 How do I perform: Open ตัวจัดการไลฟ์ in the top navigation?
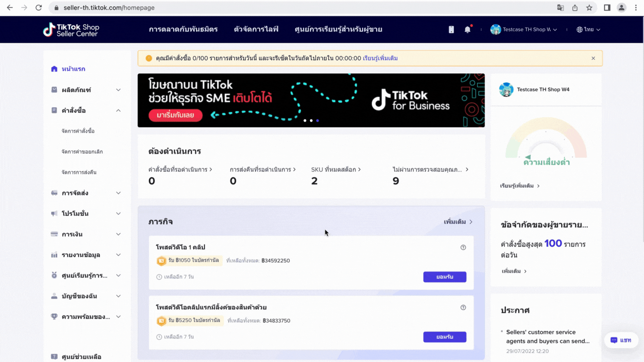coord(256,29)
